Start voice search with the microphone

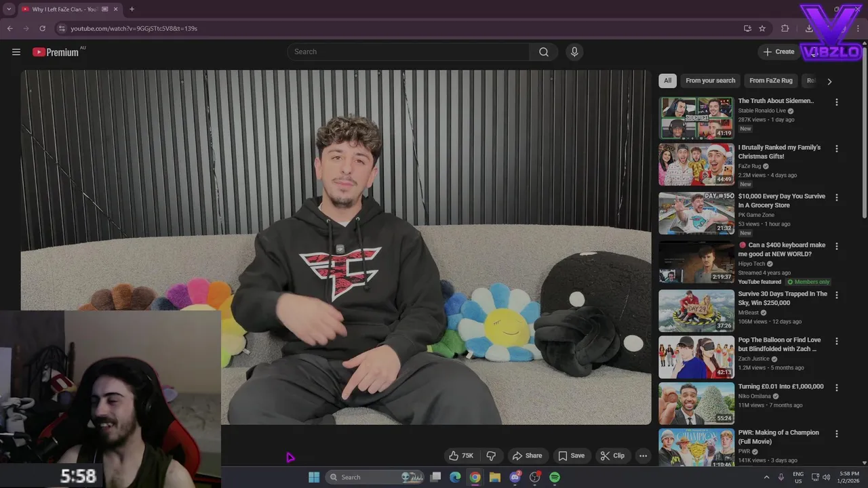click(x=574, y=52)
